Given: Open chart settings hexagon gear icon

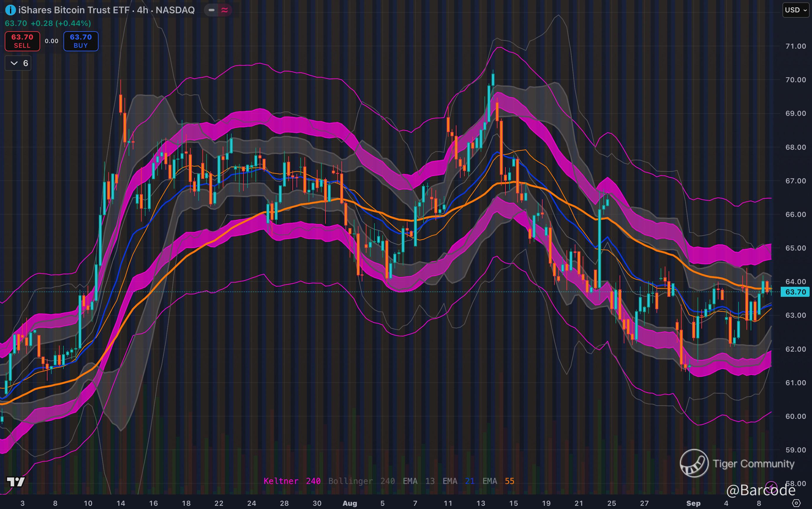Looking at the screenshot, I should point(796,503).
